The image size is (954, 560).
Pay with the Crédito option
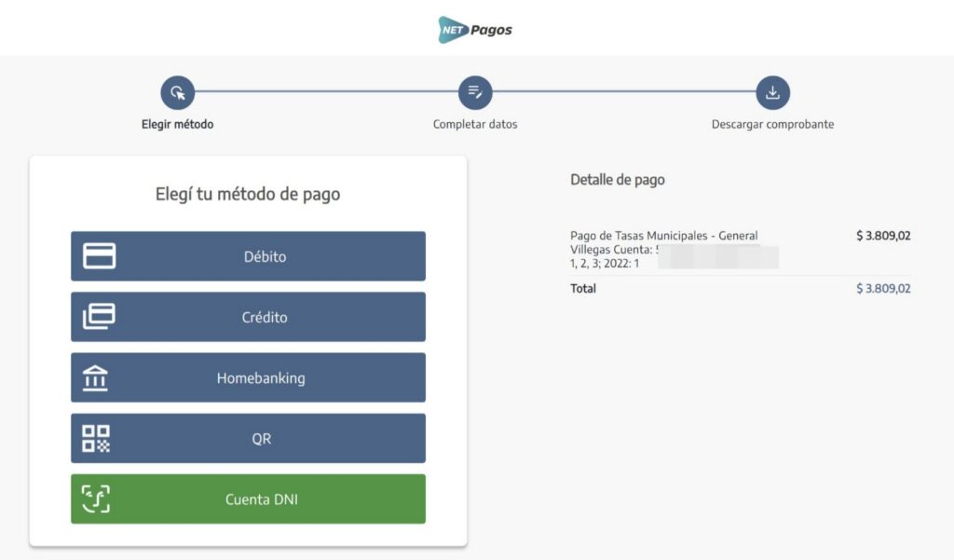(x=265, y=317)
